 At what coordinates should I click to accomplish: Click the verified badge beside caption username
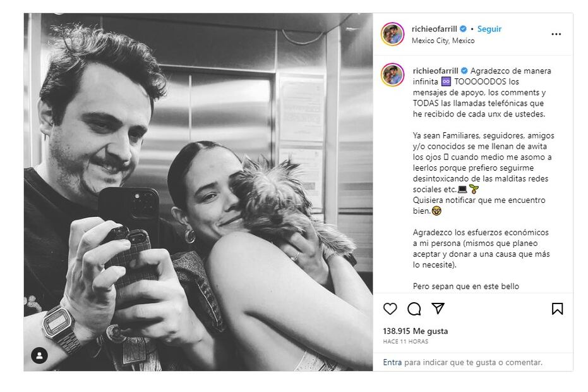(464, 70)
